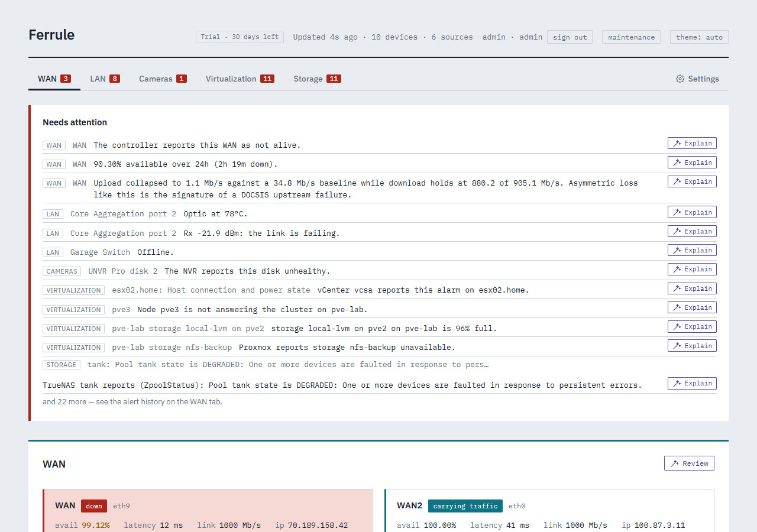Open the Virtualization tab
Viewport: 757px width, 532px height.
click(x=240, y=79)
